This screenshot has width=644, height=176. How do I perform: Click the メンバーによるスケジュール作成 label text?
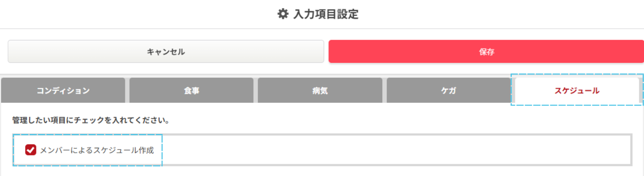coord(97,150)
